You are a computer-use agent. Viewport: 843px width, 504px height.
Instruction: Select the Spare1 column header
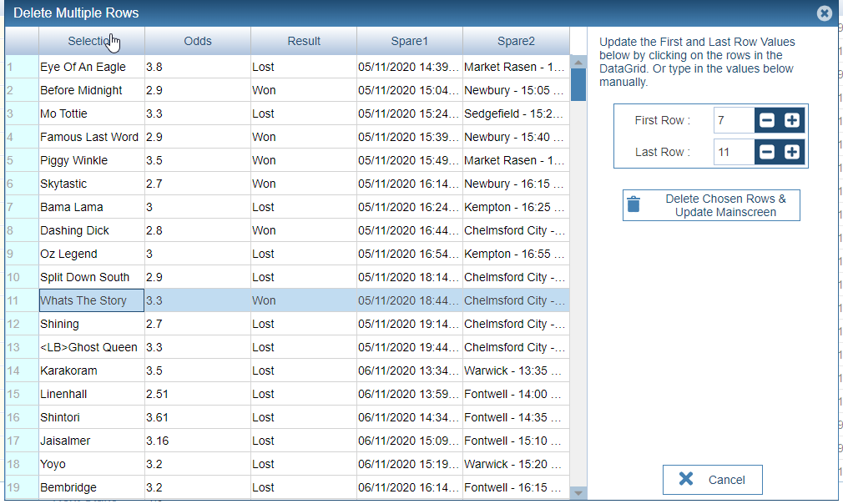[x=410, y=41]
